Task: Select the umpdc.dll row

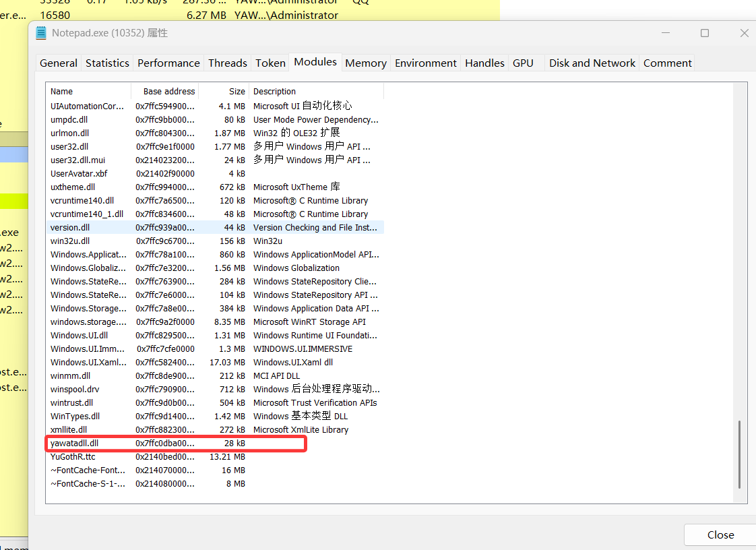Action: (x=215, y=120)
